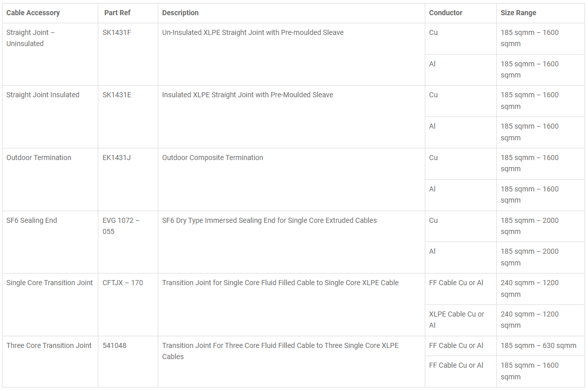Click the Cable Accessory column header
The height and width of the screenshot is (391, 588).
coord(33,13)
